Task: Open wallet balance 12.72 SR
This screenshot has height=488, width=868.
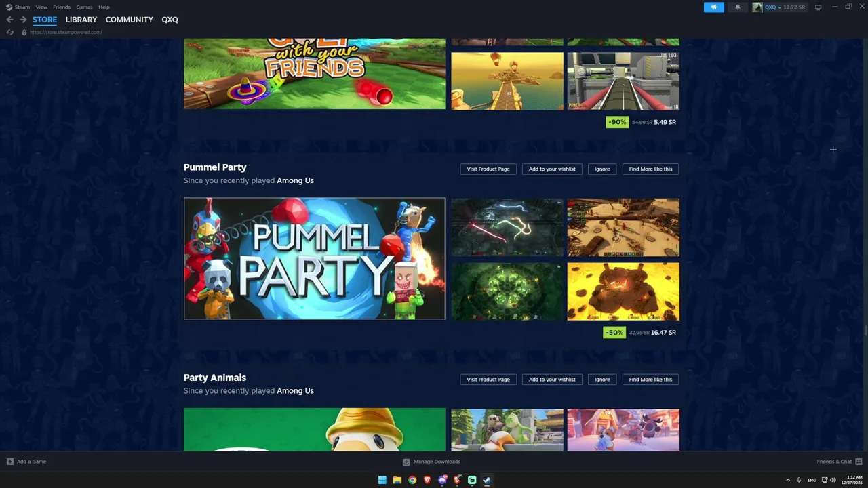Action: [x=794, y=7]
